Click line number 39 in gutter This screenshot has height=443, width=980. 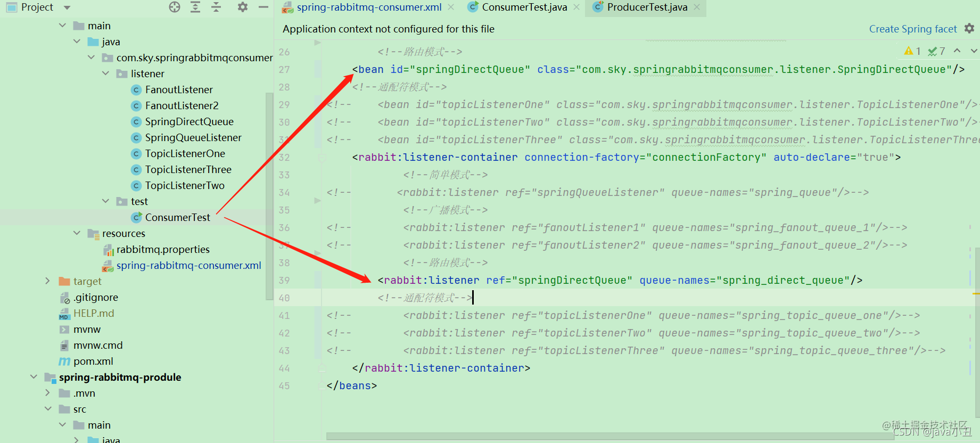284,280
